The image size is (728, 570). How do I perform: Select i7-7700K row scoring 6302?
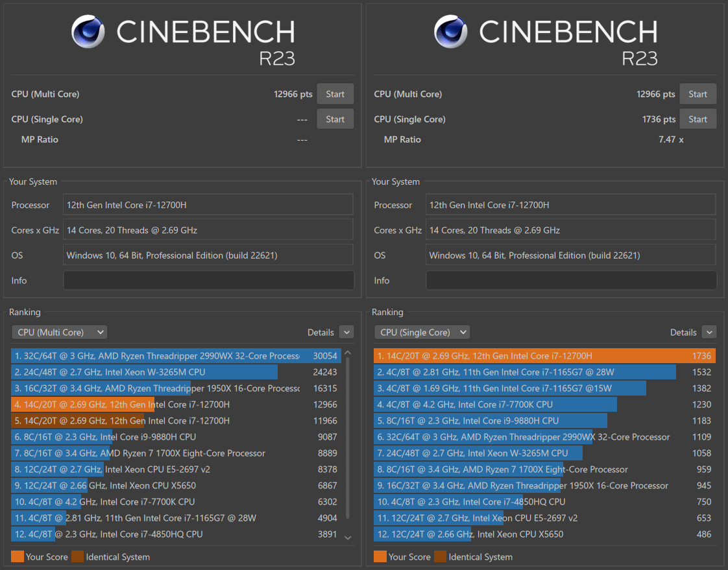click(176, 502)
